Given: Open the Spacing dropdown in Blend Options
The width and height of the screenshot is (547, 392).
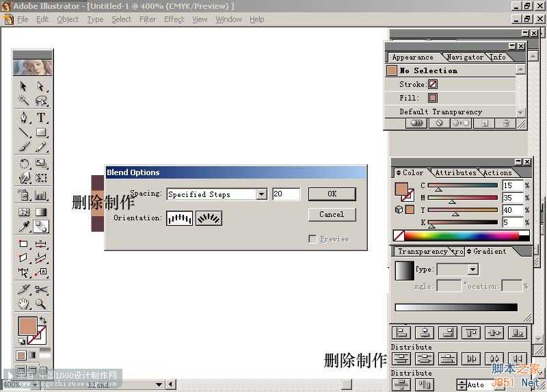Looking at the screenshot, I should point(261,194).
